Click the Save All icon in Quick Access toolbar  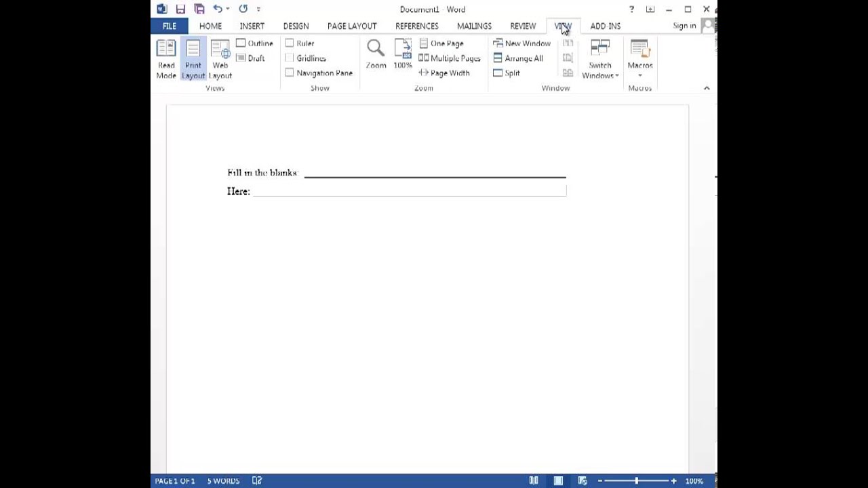(x=199, y=9)
